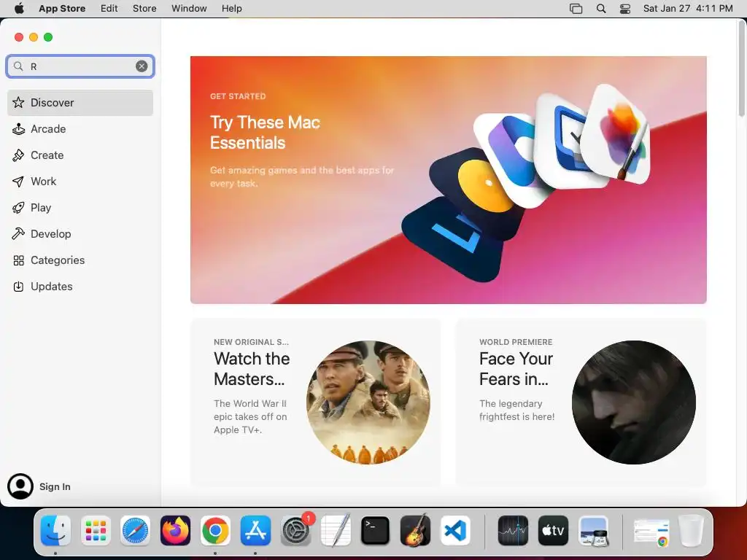Screen dimensions: 747x560
Task: Open Launchpad from the dock
Action: tap(96, 531)
